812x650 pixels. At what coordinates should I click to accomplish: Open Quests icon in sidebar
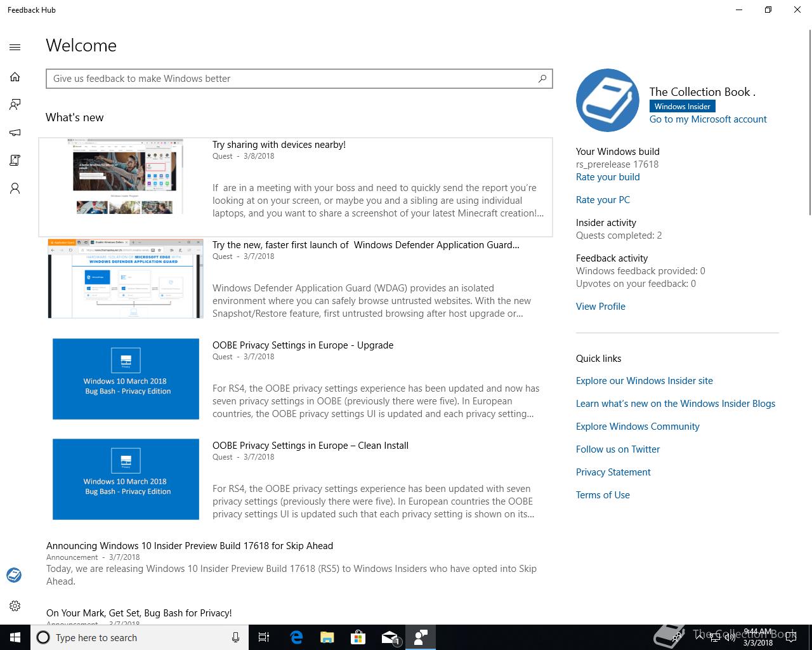(15, 161)
